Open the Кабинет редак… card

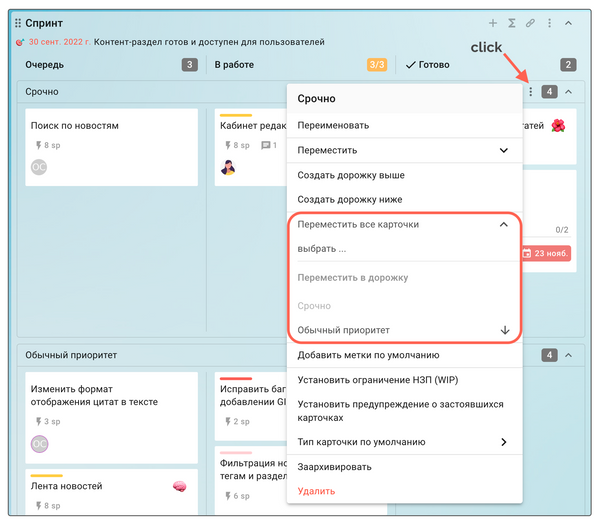[251, 147]
